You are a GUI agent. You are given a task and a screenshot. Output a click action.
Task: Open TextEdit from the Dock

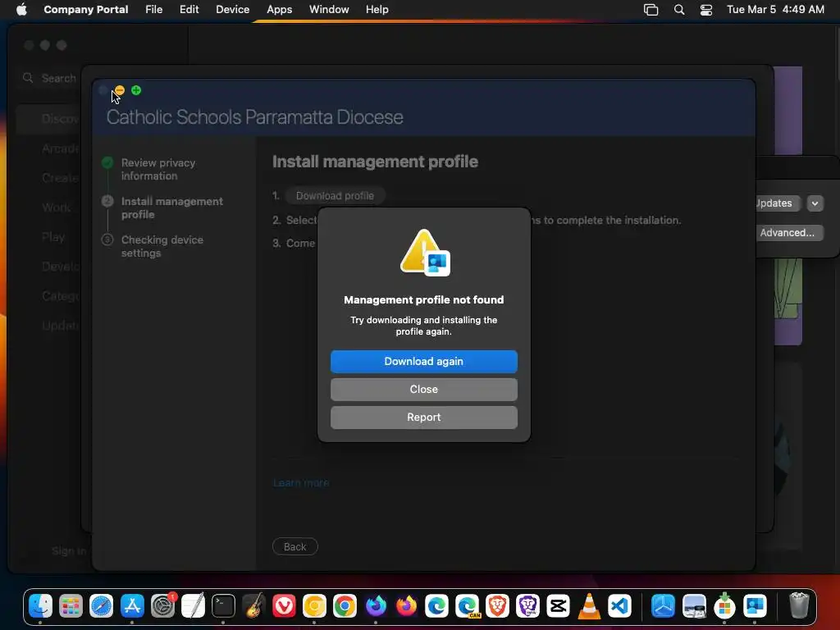(193, 606)
